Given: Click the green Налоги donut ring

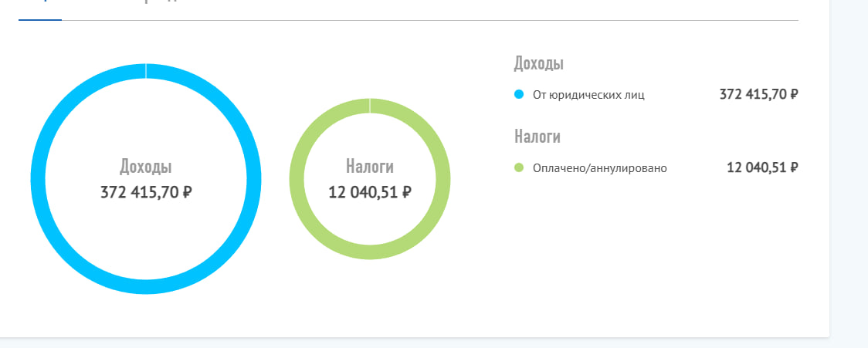Looking at the screenshot, I should (297, 179).
